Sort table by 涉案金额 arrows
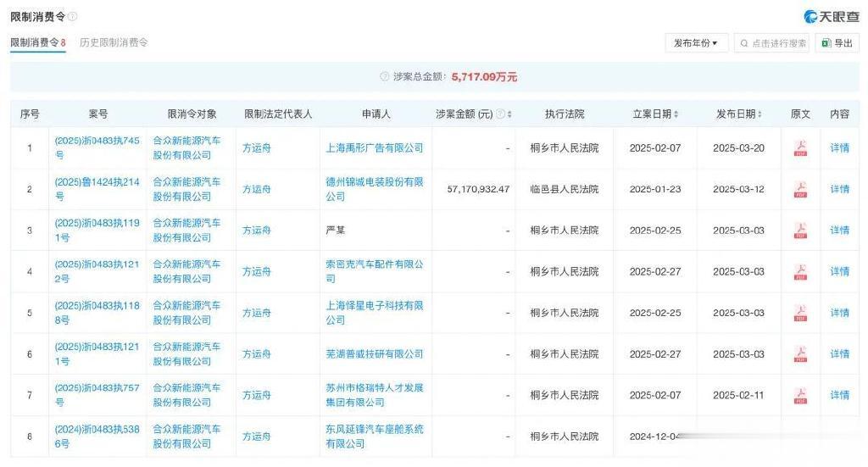Image resolution: width=868 pixels, height=467 pixels. (x=509, y=114)
